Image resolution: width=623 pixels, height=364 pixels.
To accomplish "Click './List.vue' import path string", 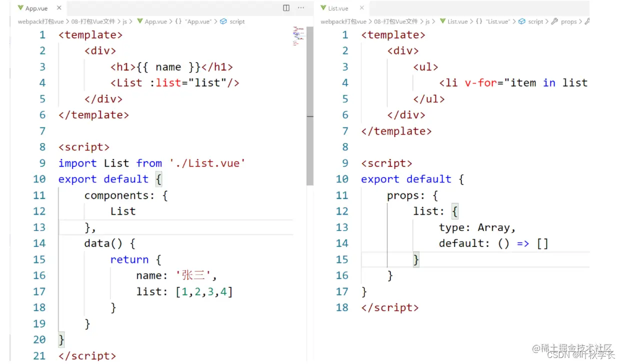I will [x=207, y=163].
